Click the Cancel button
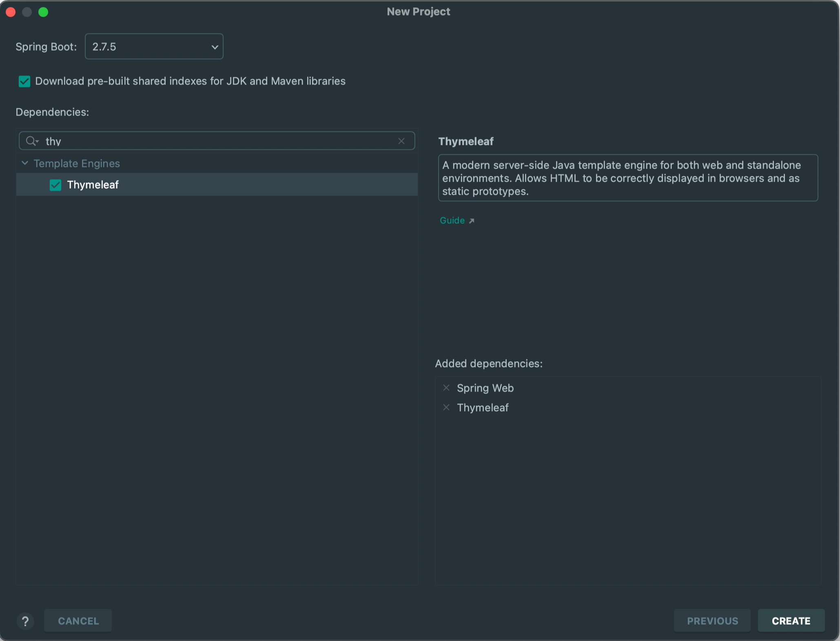 (x=78, y=621)
